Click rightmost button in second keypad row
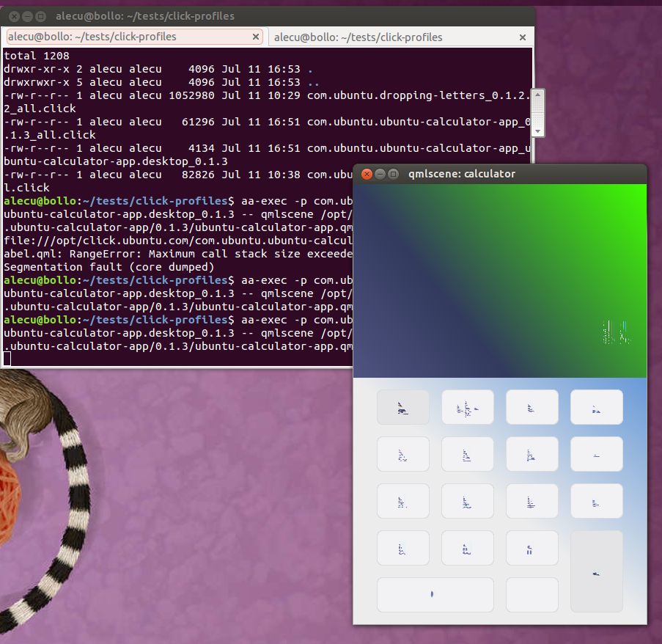 point(596,454)
